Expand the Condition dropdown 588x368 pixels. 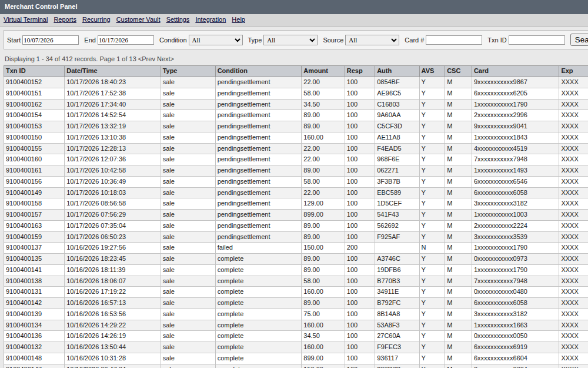216,40
